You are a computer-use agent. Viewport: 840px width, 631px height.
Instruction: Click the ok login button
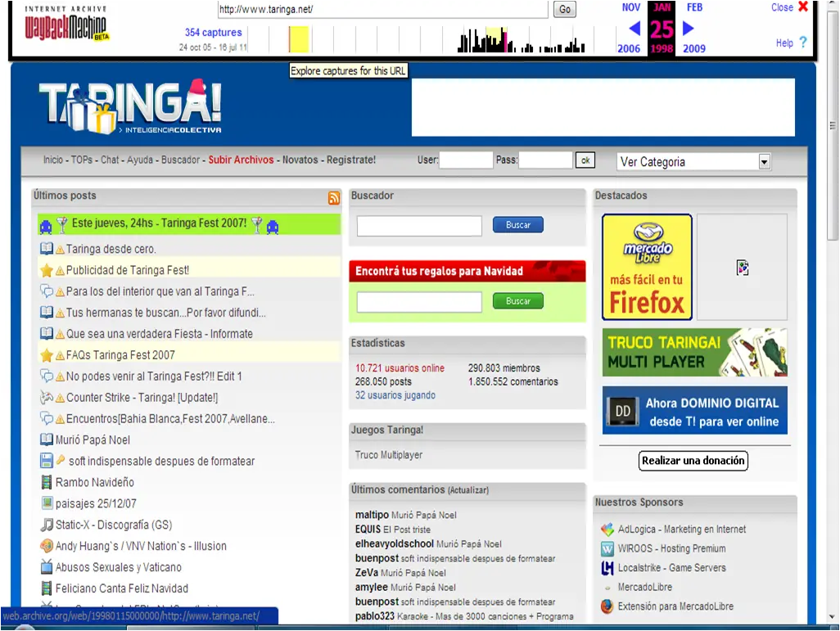click(x=585, y=160)
